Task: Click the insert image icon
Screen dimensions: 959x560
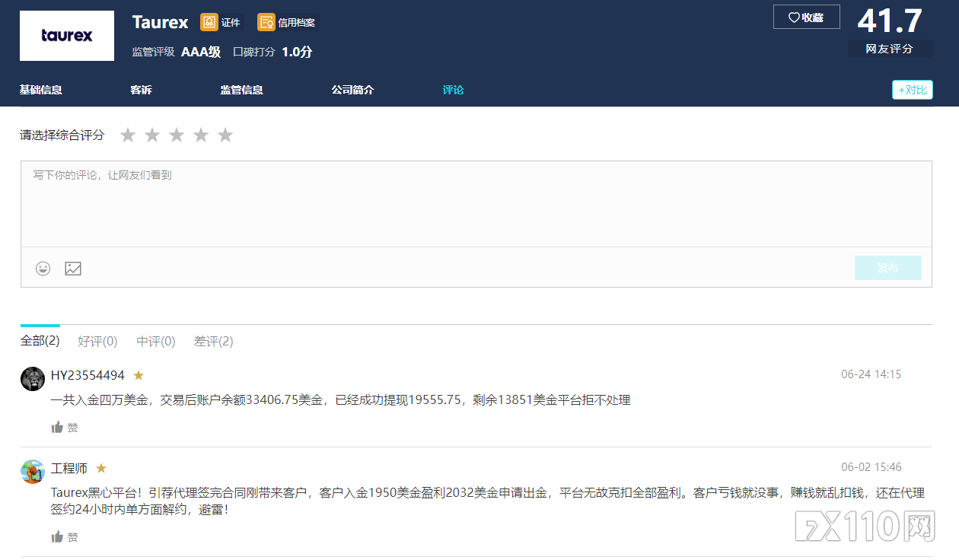Action: point(73,268)
